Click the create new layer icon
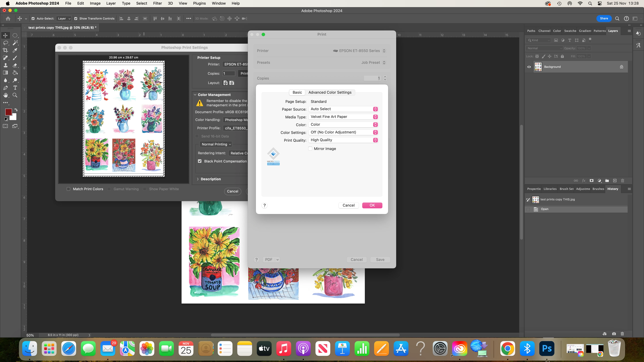Image resolution: width=644 pixels, height=362 pixels. pyautogui.click(x=615, y=181)
